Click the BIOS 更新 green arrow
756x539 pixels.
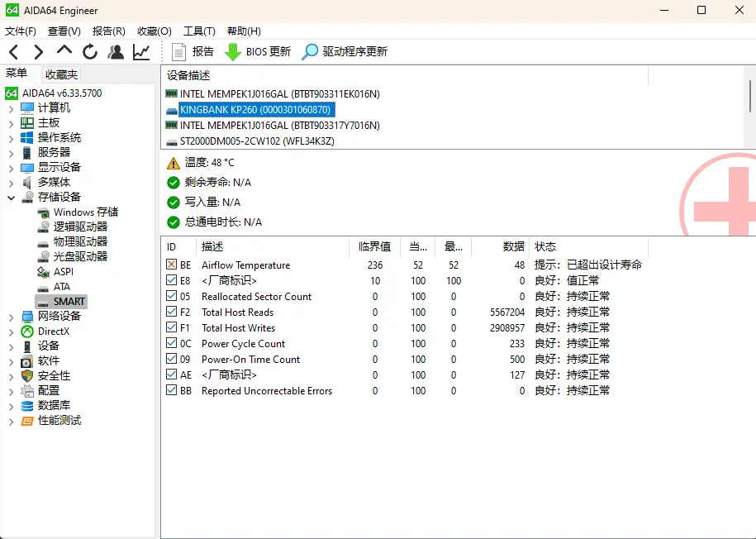tap(233, 51)
